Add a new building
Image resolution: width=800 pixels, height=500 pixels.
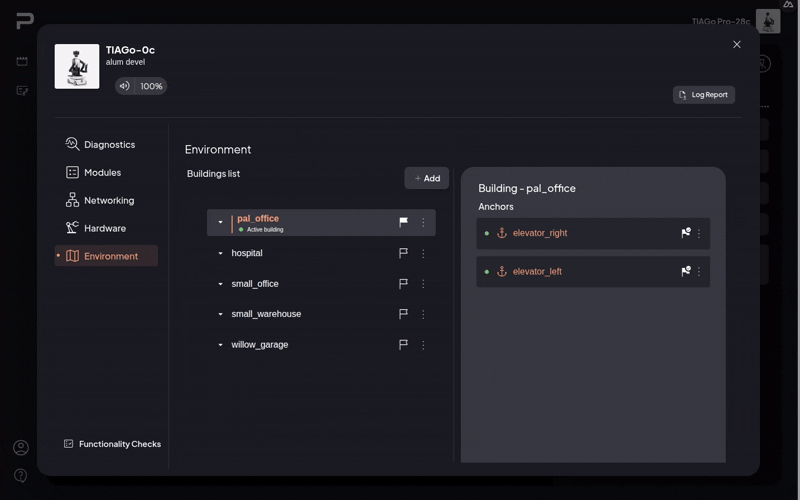point(427,178)
